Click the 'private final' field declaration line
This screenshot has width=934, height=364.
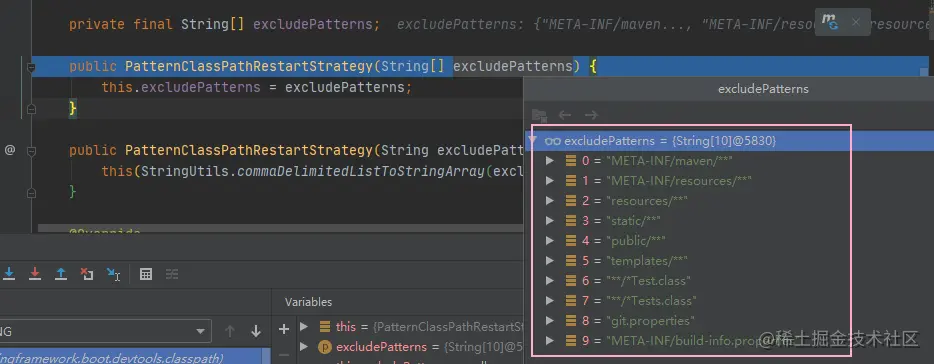pyautogui.click(x=224, y=24)
